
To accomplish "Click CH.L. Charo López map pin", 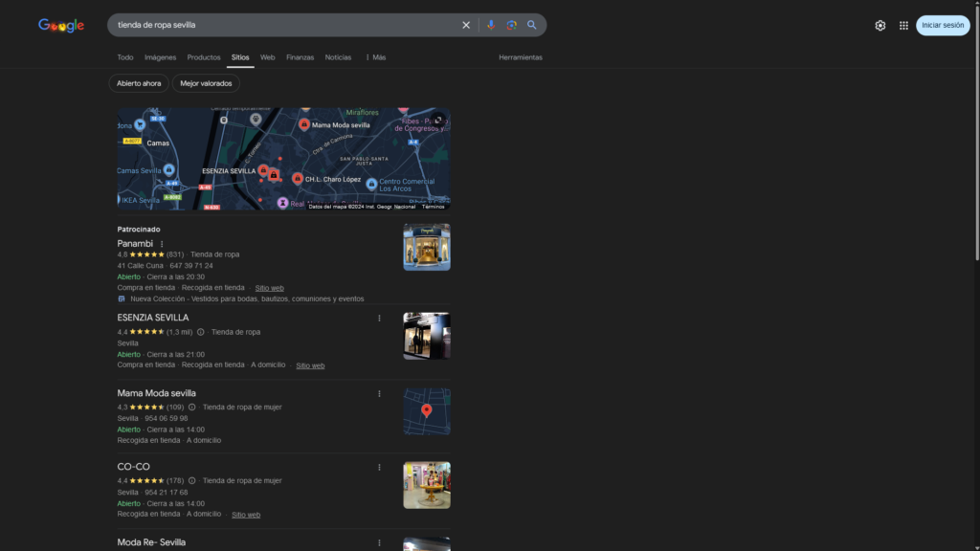I will [x=298, y=179].
